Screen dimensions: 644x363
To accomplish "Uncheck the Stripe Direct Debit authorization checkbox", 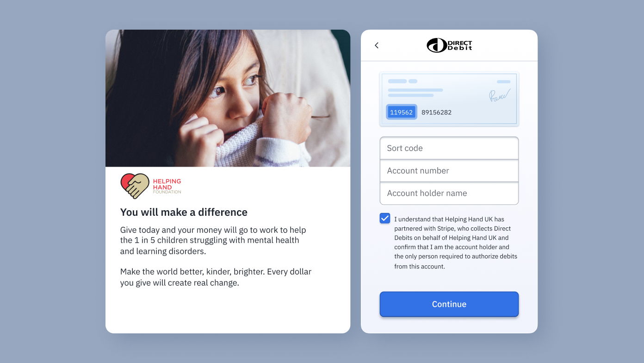I will pyautogui.click(x=384, y=218).
